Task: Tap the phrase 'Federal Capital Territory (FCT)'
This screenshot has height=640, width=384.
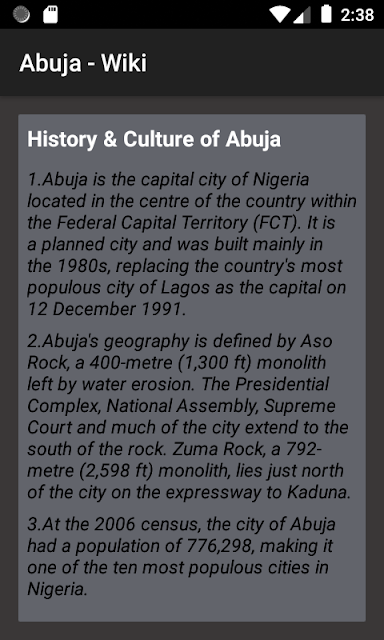Action: pos(178,223)
